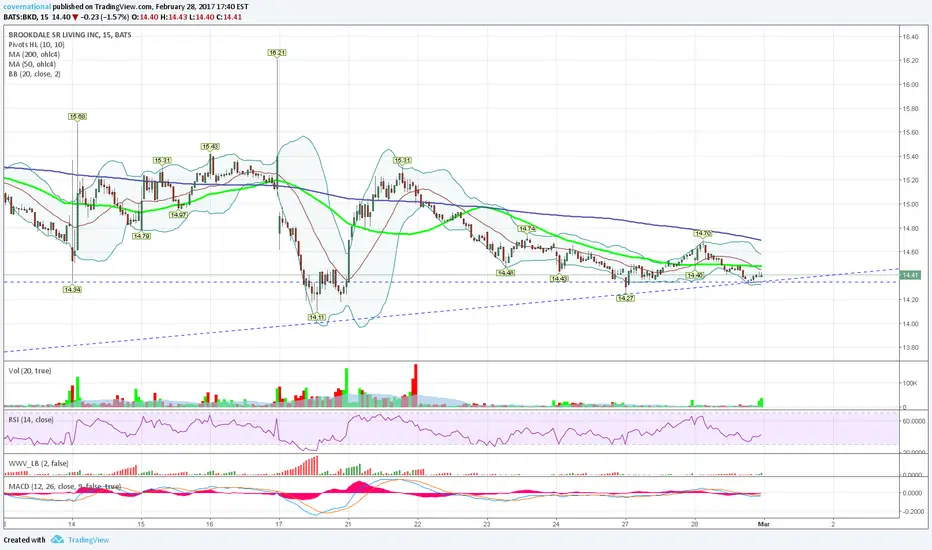Viewport: 932px width, 550px height.
Task: Click date 17 on the time axis
Action: pos(279,524)
